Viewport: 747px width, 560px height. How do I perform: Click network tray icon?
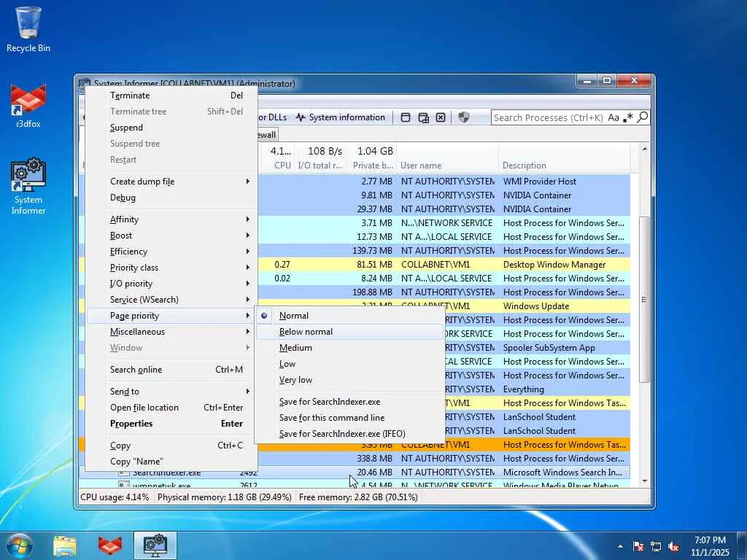(656, 547)
